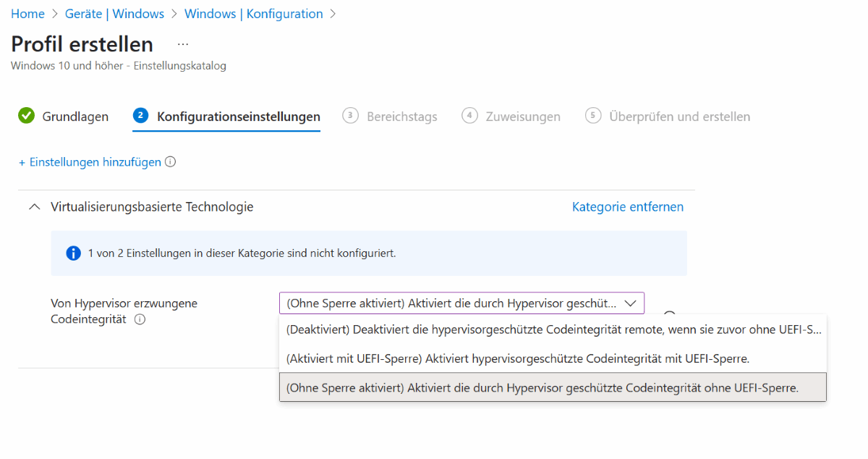The image size is (868, 459).
Task: Click the blue info icon in the banner
Action: click(73, 253)
